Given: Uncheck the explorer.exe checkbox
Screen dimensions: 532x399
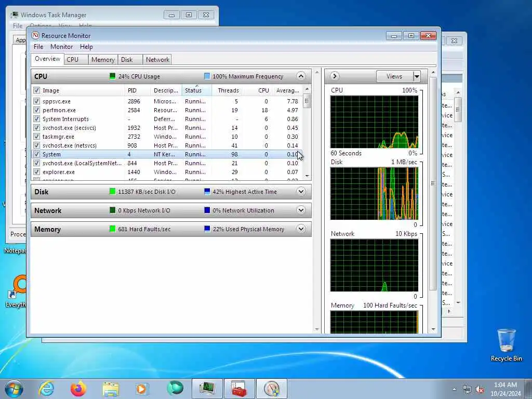Looking at the screenshot, I should click(x=36, y=171).
